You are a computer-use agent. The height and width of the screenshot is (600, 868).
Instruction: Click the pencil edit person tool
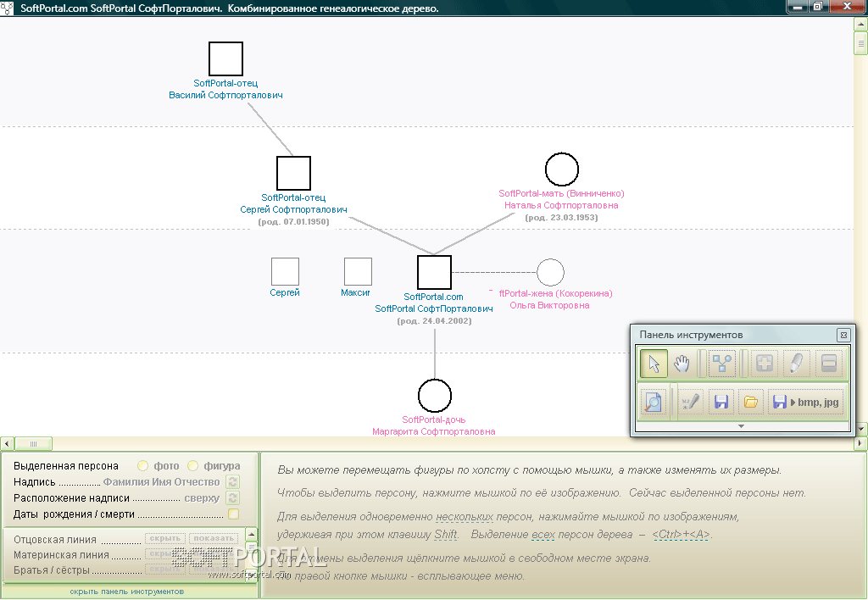[x=796, y=364]
